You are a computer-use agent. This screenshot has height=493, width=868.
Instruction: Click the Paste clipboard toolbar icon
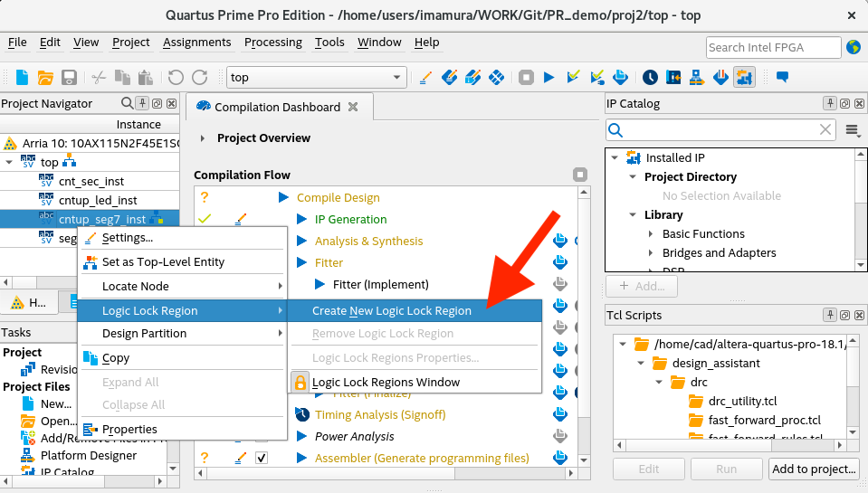tap(145, 77)
